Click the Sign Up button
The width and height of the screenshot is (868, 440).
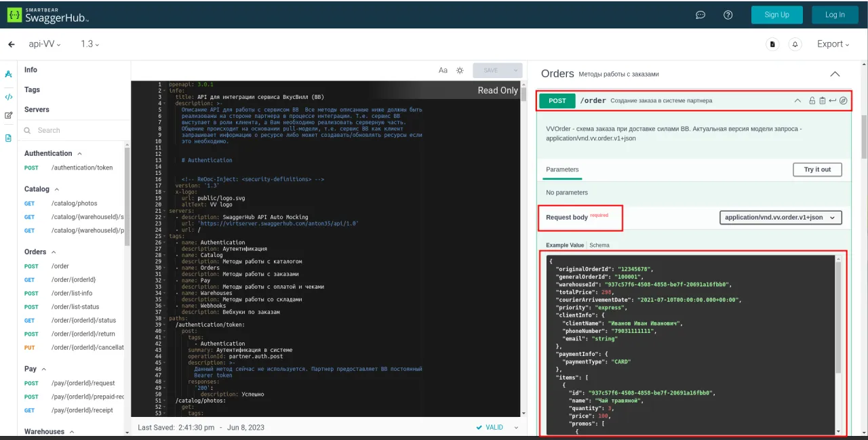tap(776, 15)
